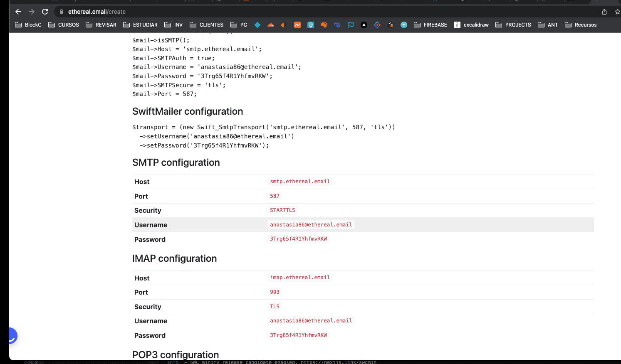Click the address bar URL ethereal.email/create
This screenshot has width=621, height=364.
click(97, 12)
